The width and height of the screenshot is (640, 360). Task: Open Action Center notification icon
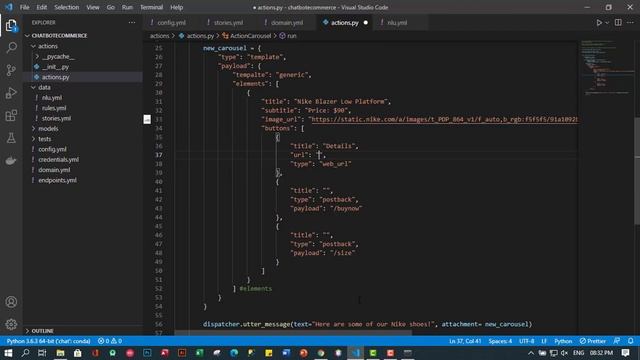pyautogui.click(x=626, y=353)
